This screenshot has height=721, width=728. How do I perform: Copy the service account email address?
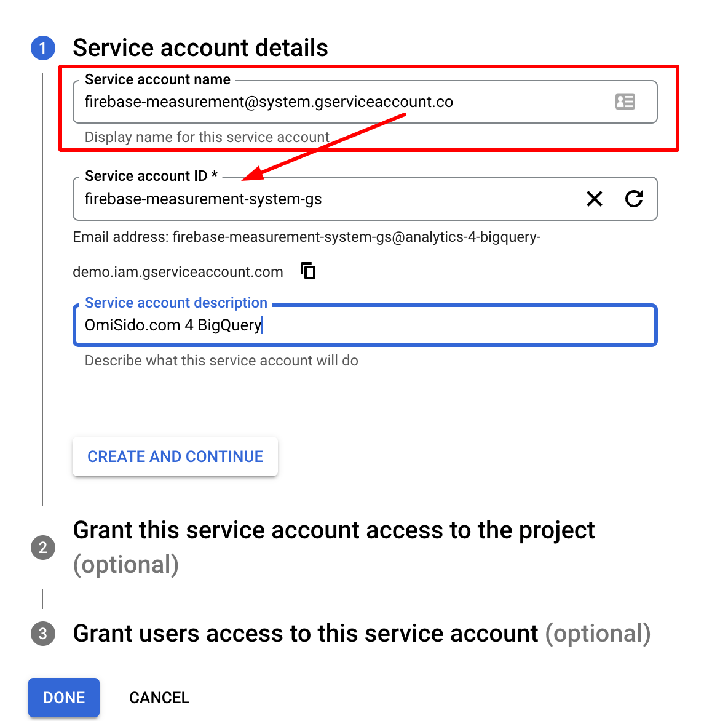pyautogui.click(x=307, y=271)
